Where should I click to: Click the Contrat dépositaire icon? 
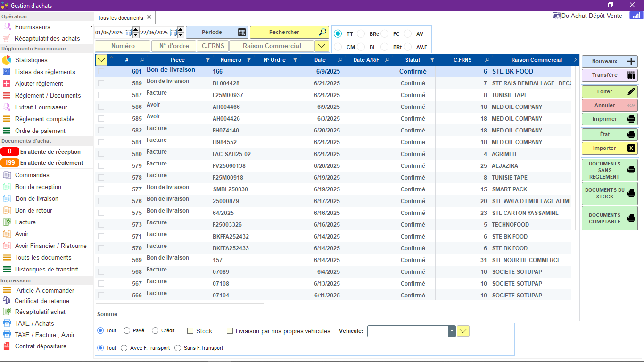click(7, 346)
